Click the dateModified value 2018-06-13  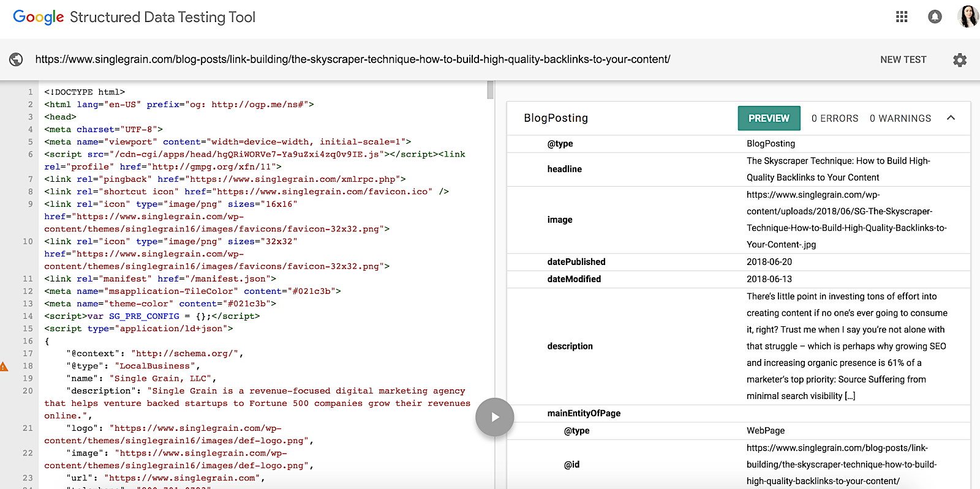click(769, 279)
